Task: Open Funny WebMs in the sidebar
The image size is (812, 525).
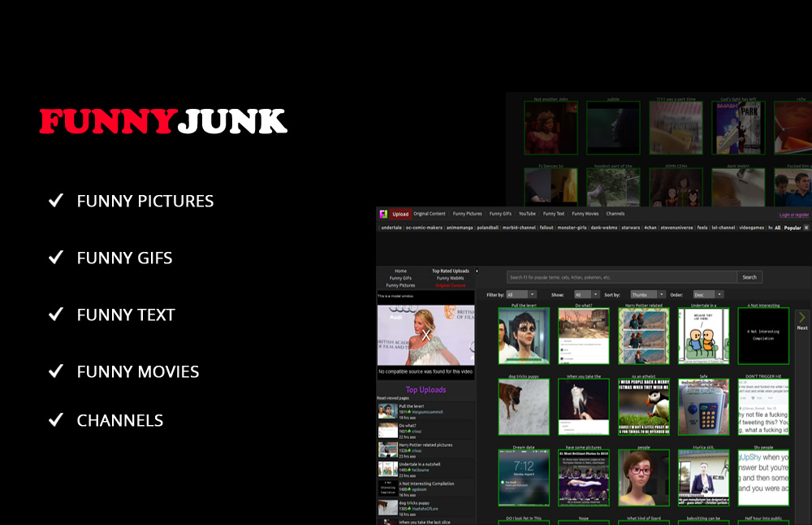Action: [450, 278]
